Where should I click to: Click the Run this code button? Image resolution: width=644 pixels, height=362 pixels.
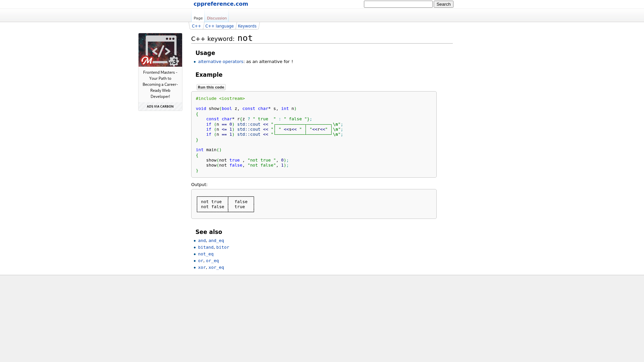click(211, 87)
